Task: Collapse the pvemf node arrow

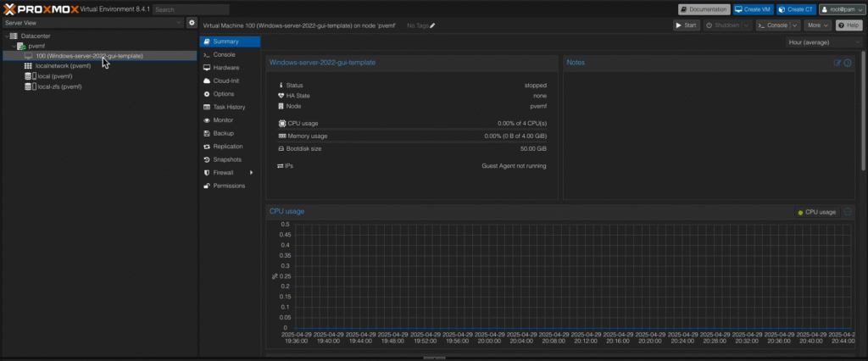Action: [14, 47]
